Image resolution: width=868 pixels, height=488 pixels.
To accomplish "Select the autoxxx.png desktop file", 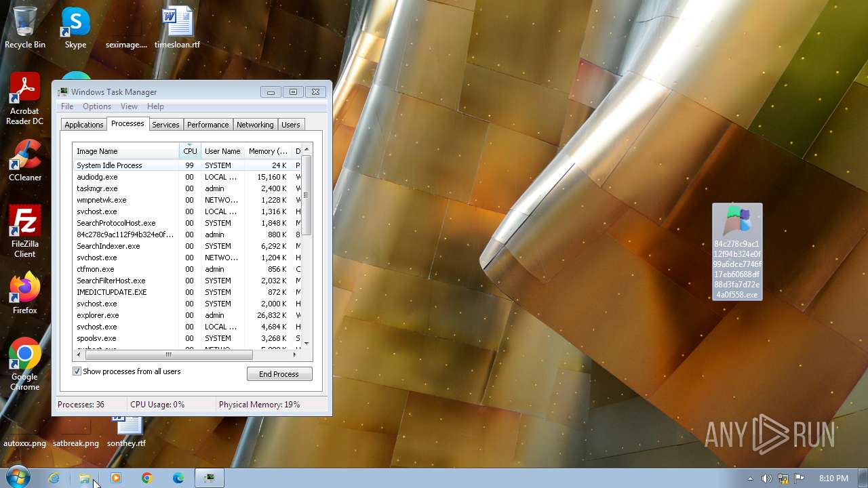I will point(25,443).
